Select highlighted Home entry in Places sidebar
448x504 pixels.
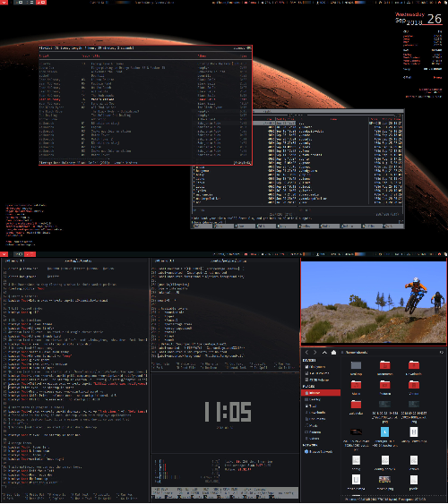(x=321, y=393)
